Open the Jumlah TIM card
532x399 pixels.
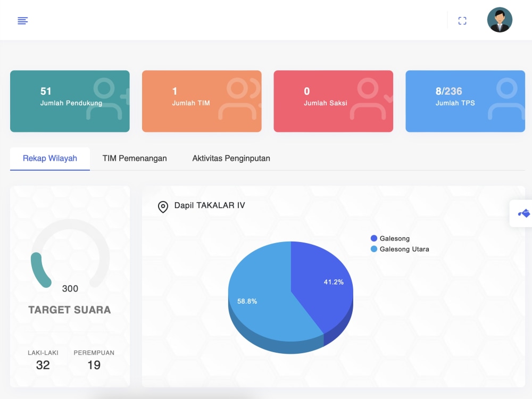pyautogui.click(x=202, y=101)
